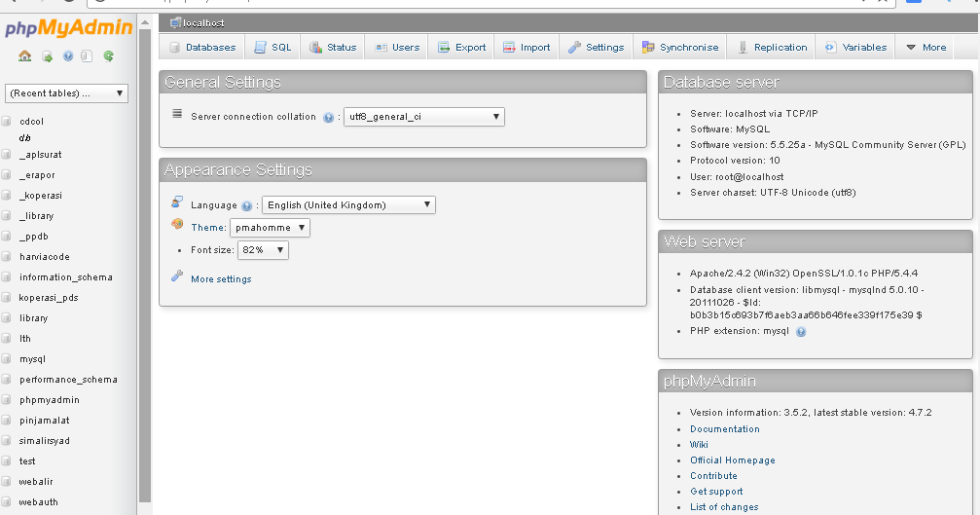Click the help icon next to Server connection collation

[328, 118]
